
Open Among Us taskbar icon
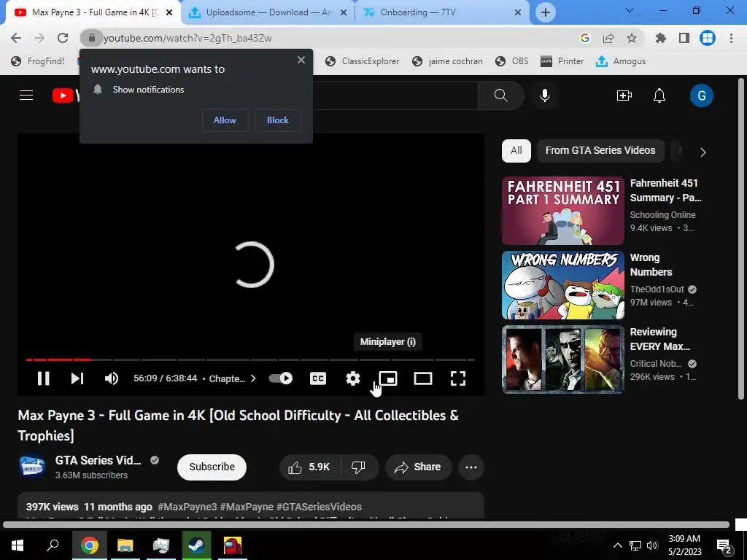[233, 545]
